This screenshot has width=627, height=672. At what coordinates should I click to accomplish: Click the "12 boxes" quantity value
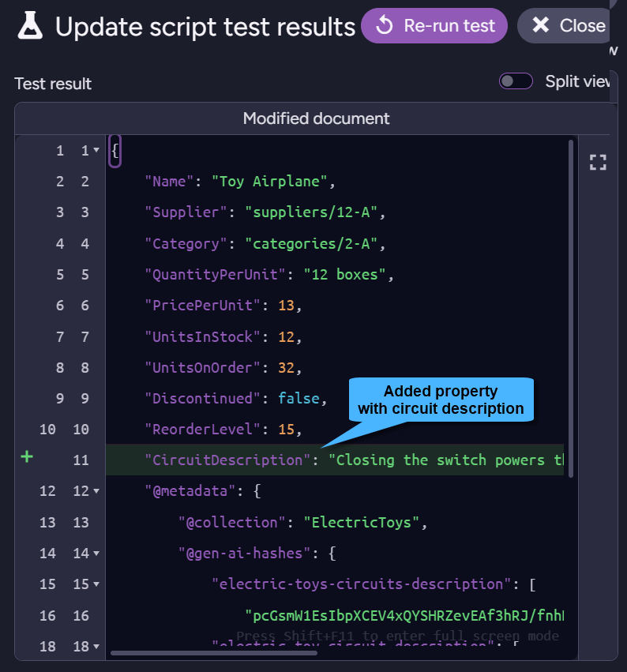[345, 274]
